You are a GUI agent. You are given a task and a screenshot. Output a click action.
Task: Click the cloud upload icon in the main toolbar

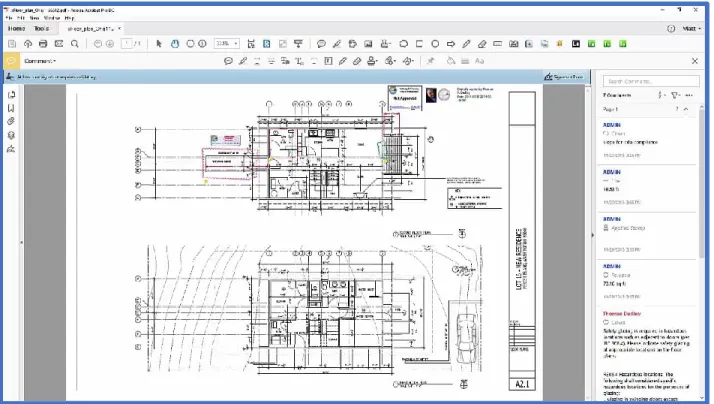click(28, 44)
